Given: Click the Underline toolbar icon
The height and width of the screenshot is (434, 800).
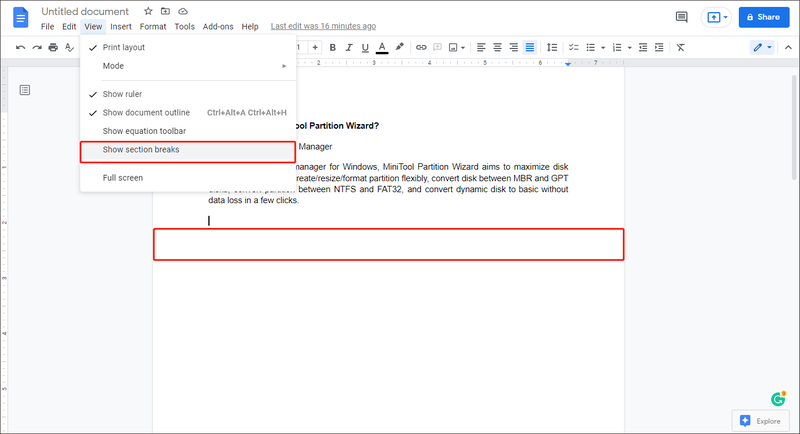Looking at the screenshot, I should (x=365, y=47).
